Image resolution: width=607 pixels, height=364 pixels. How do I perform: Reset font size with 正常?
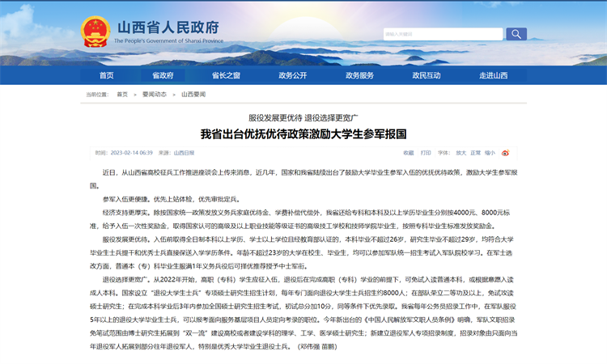click(476, 152)
